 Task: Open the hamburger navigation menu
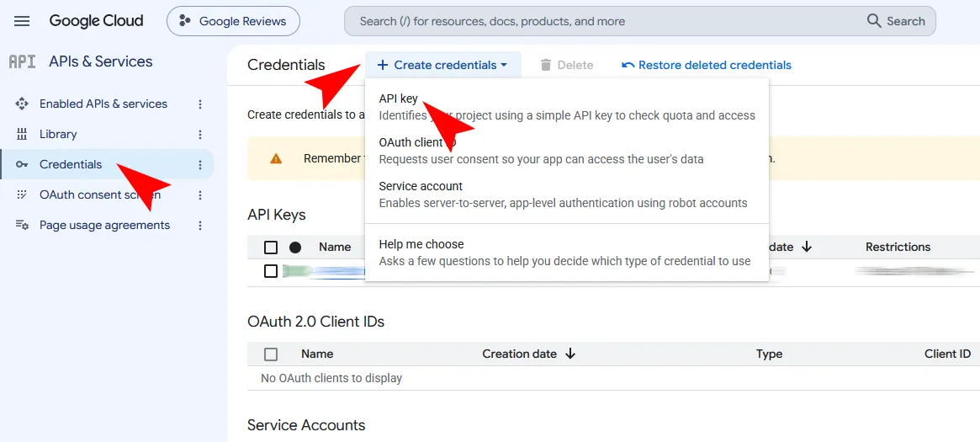(22, 21)
